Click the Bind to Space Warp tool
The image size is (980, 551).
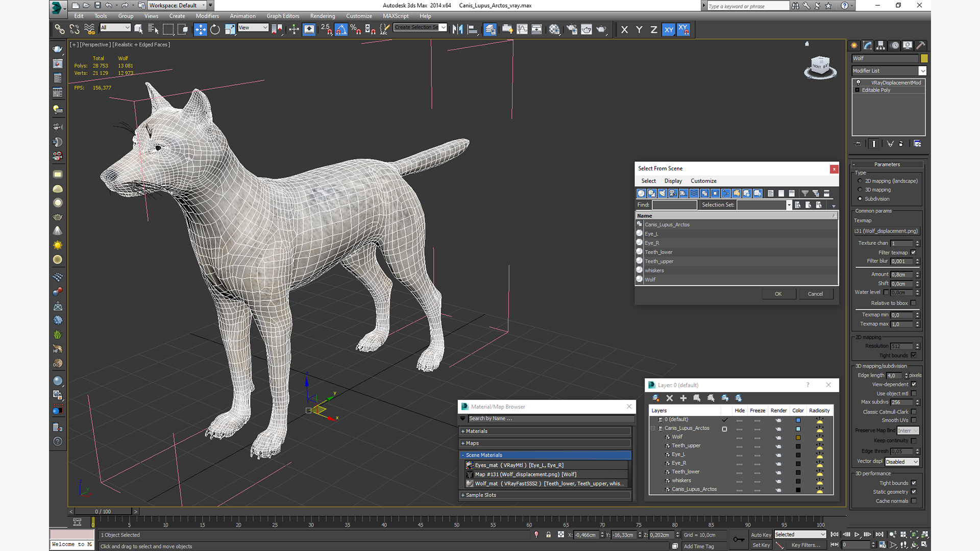89,30
